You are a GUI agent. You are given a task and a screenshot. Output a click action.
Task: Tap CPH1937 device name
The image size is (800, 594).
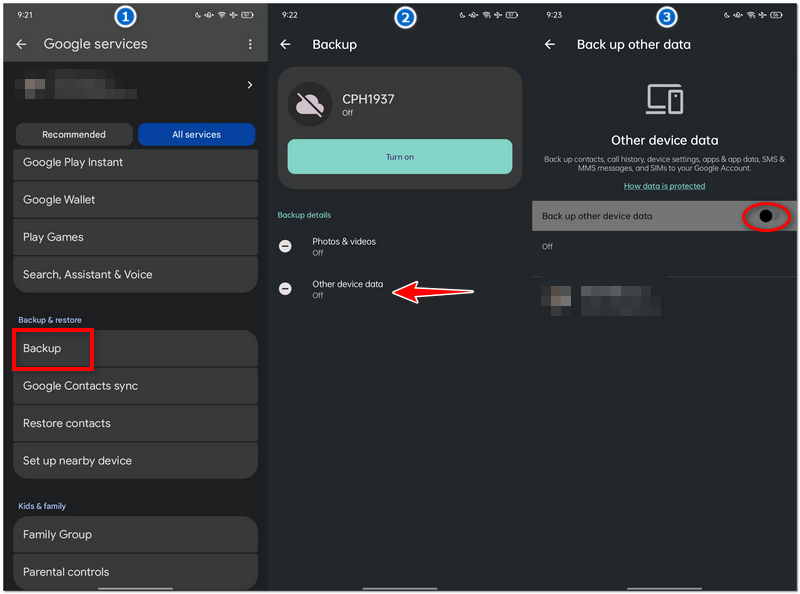(368, 99)
